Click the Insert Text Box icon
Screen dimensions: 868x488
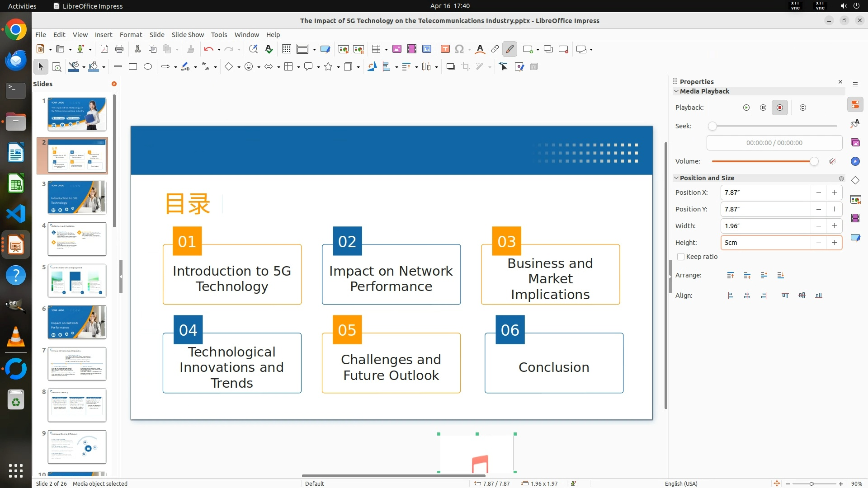click(445, 49)
